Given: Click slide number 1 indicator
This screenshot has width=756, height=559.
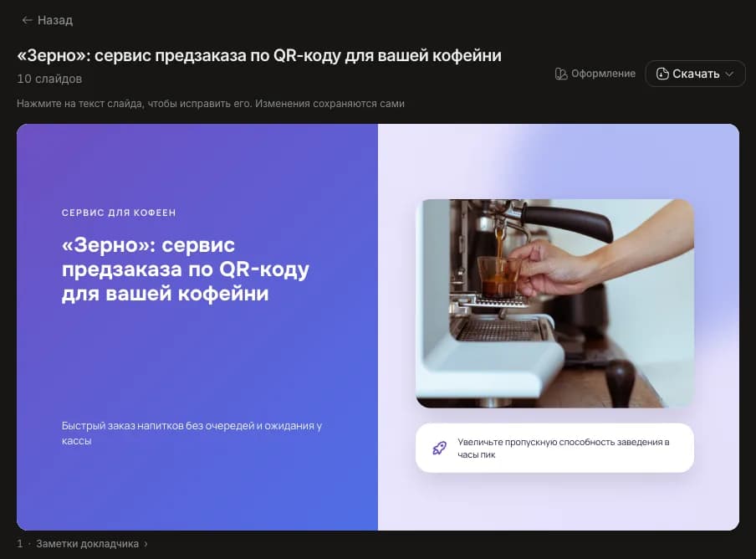Looking at the screenshot, I should click(x=20, y=544).
